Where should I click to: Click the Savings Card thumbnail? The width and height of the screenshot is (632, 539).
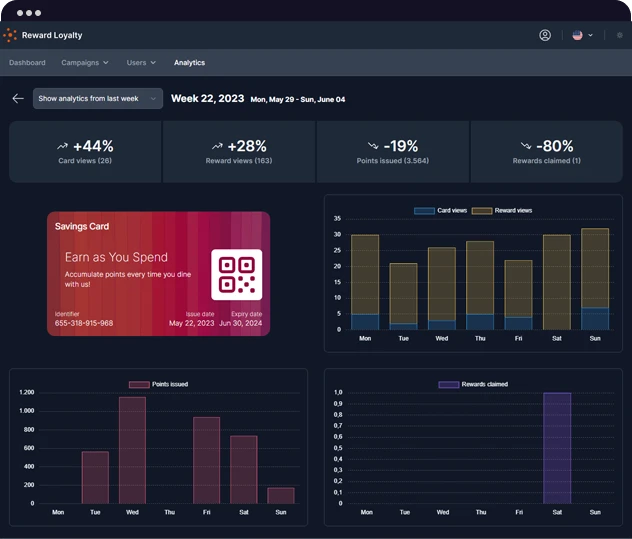pyautogui.click(x=158, y=274)
